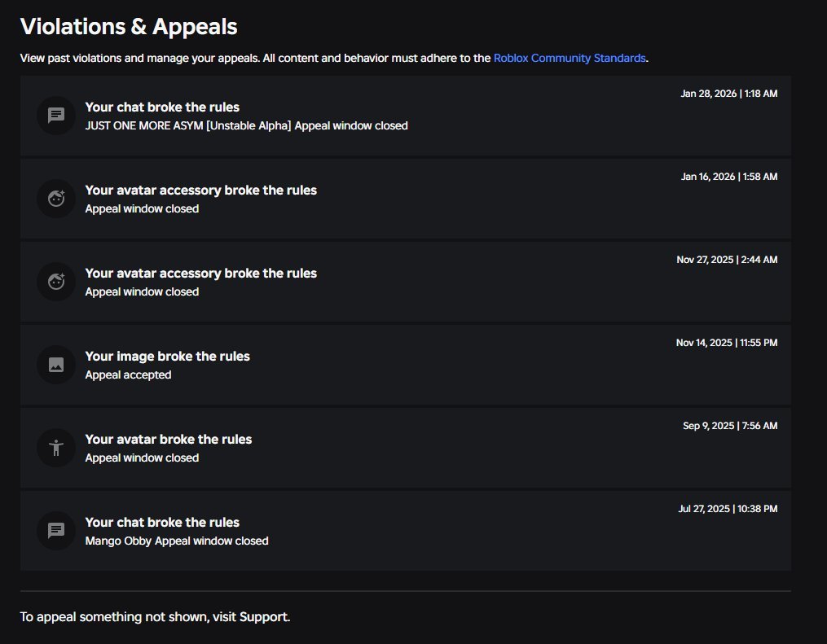Open the 'Your avatar broke the rules' entry
This screenshot has height=644, width=827.
[x=405, y=448]
